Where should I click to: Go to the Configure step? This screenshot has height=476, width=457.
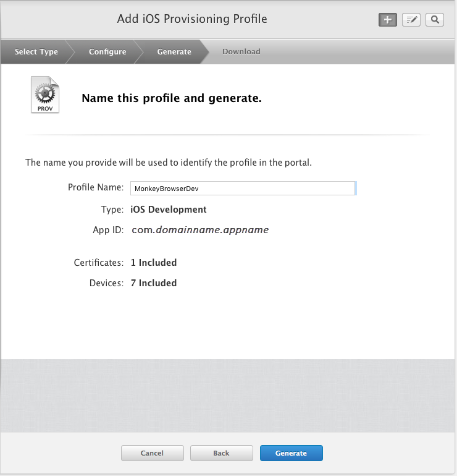point(107,52)
